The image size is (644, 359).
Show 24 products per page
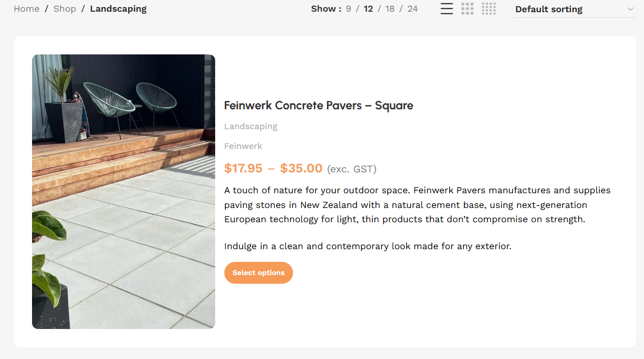(x=413, y=9)
